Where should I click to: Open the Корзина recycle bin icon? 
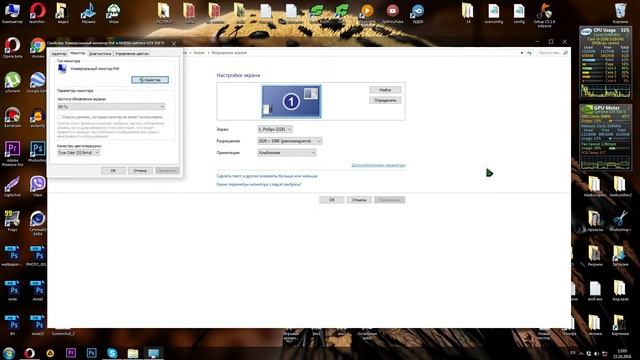click(x=620, y=13)
